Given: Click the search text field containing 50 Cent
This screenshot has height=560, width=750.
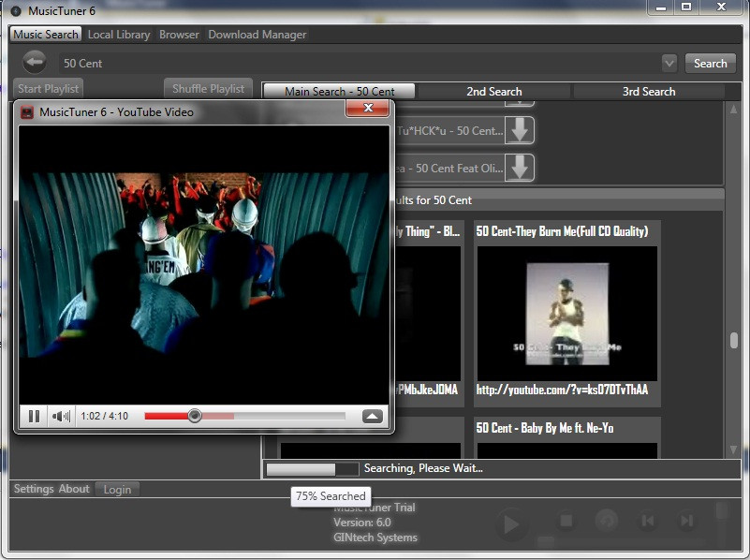Looking at the screenshot, I should (x=359, y=63).
